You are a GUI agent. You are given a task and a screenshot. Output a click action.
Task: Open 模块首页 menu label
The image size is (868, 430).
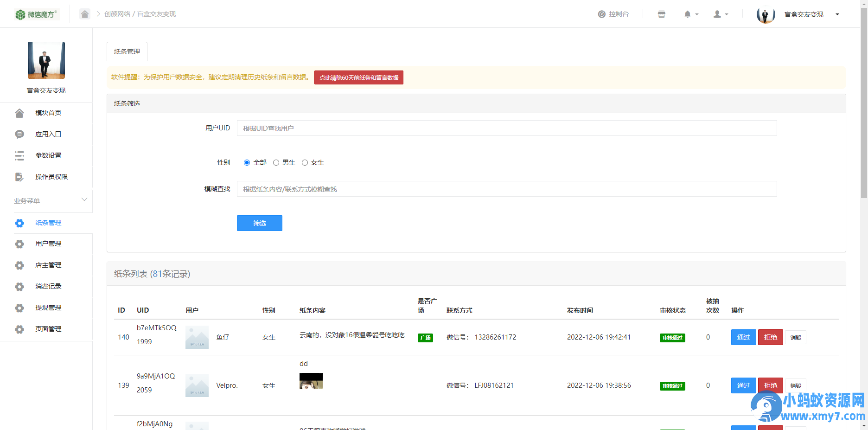click(48, 113)
